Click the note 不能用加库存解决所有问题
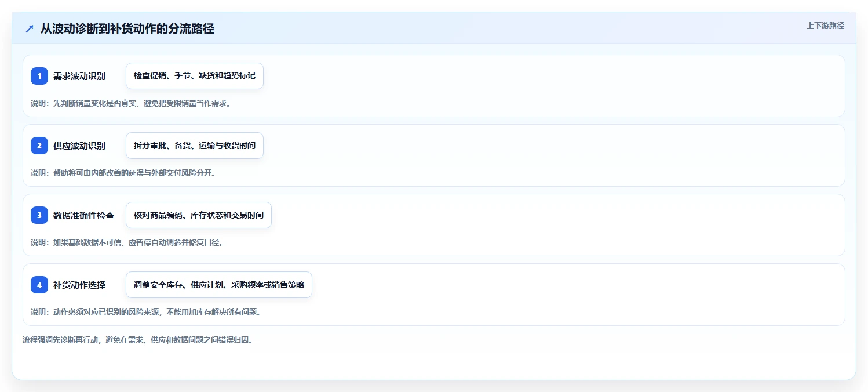Image resolution: width=868 pixels, height=392 pixels. click(x=213, y=312)
